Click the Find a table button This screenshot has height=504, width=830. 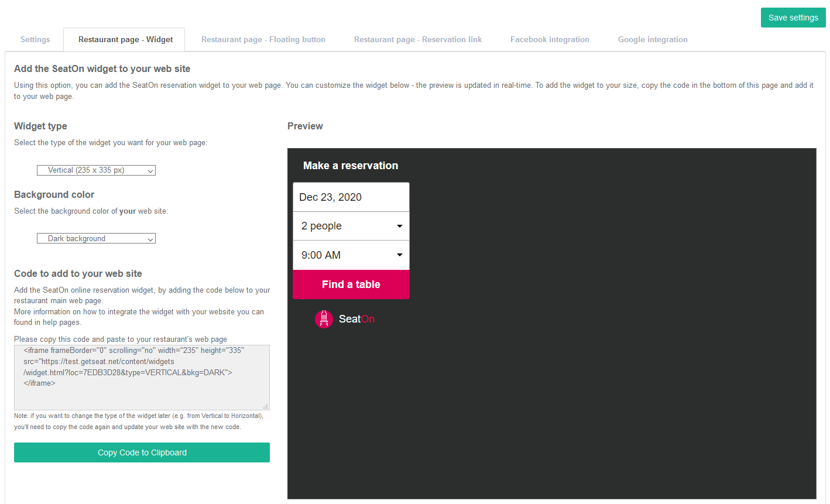click(351, 284)
